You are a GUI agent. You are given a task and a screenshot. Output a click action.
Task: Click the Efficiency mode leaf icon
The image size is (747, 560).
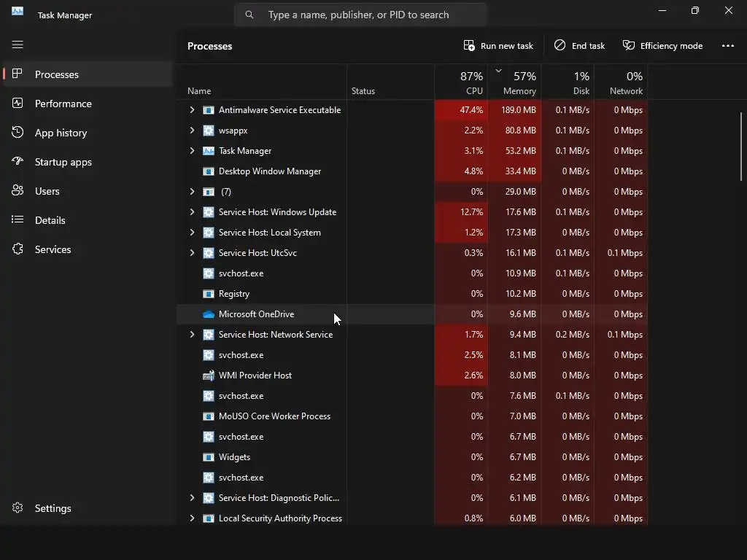click(629, 45)
